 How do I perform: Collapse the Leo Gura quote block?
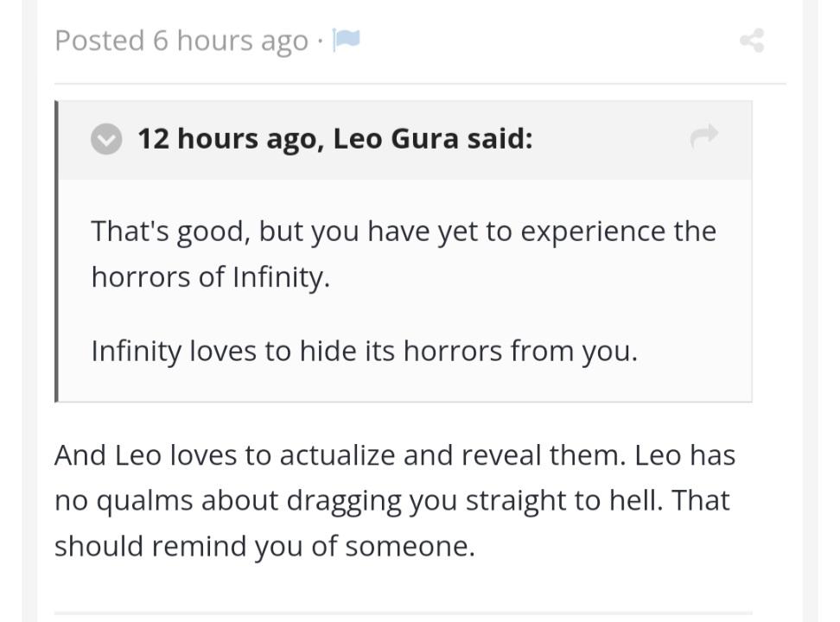(106, 138)
